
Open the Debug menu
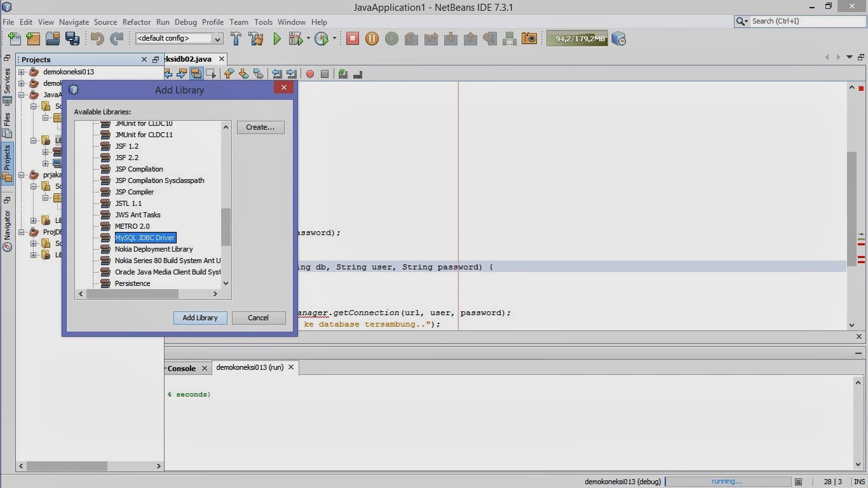[186, 22]
